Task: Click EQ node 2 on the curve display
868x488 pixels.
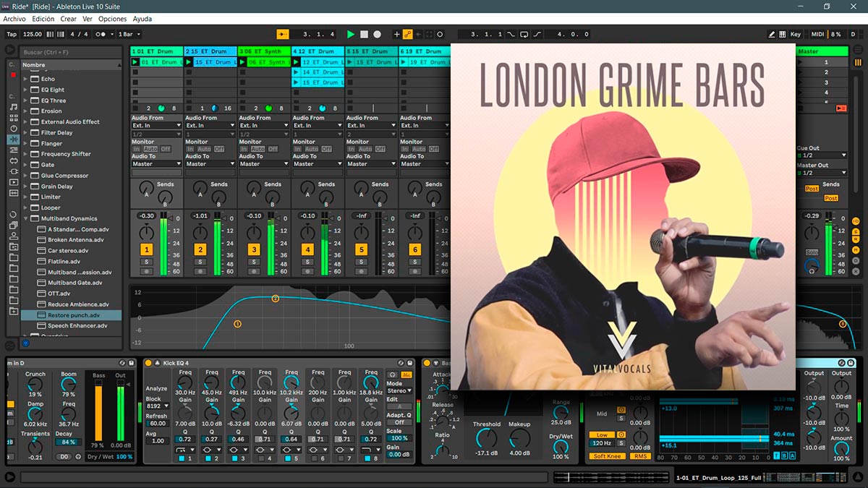Action: pyautogui.click(x=275, y=299)
